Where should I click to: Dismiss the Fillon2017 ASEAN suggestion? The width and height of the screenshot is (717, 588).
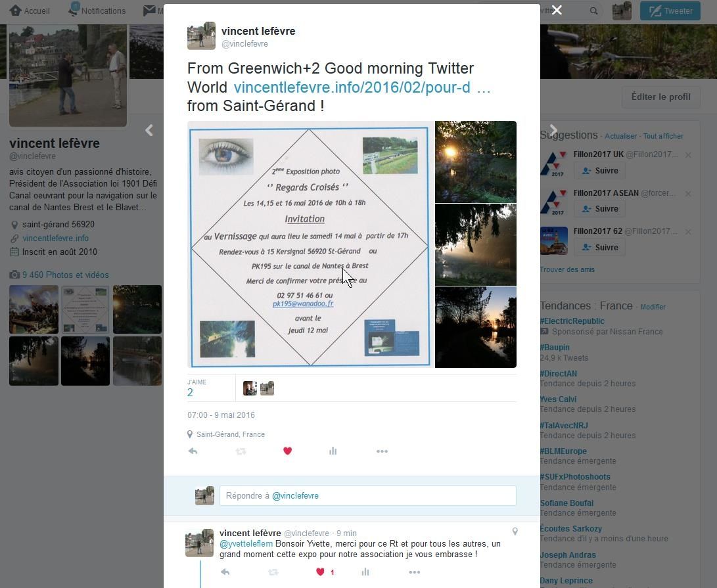pyautogui.click(x=688, y=194)
